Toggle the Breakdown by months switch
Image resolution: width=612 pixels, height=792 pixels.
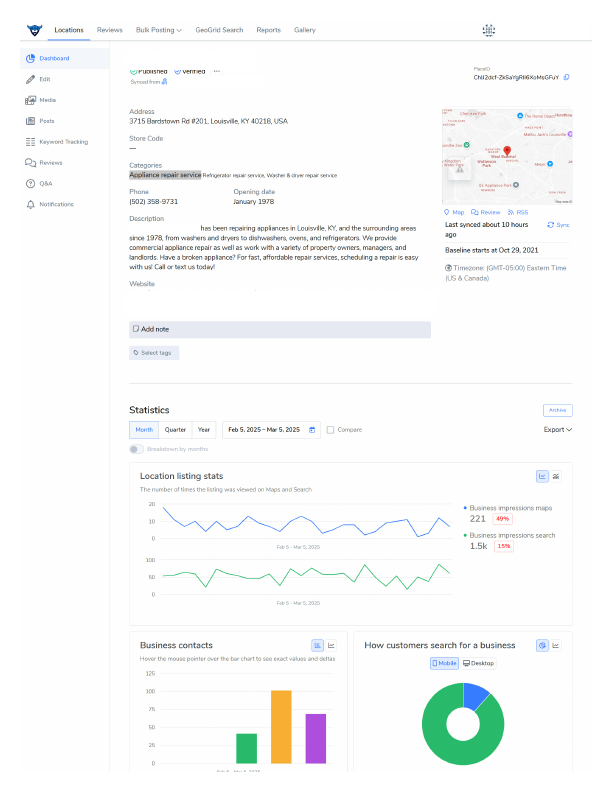(x=136, y=449)
